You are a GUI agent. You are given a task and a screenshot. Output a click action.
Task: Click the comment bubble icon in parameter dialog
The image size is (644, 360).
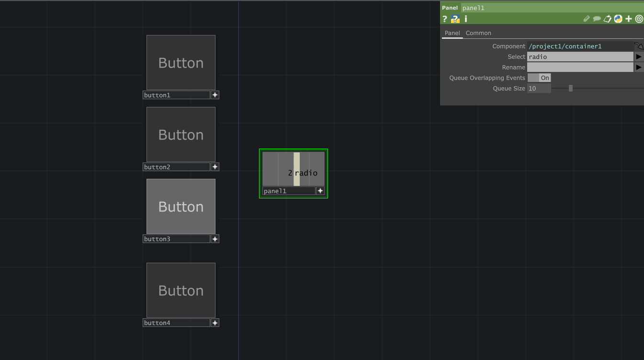click(x=597, y=19)
